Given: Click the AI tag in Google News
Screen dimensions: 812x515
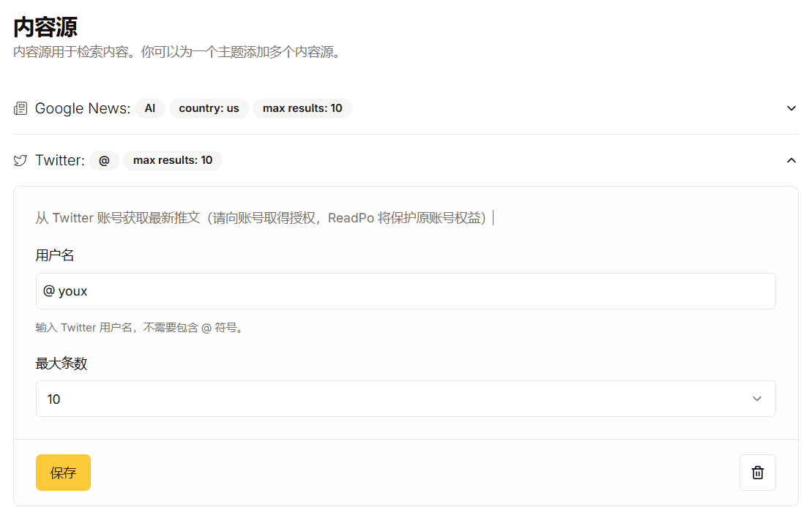Looking at the screenshot, I should click(x=149, y=108).
